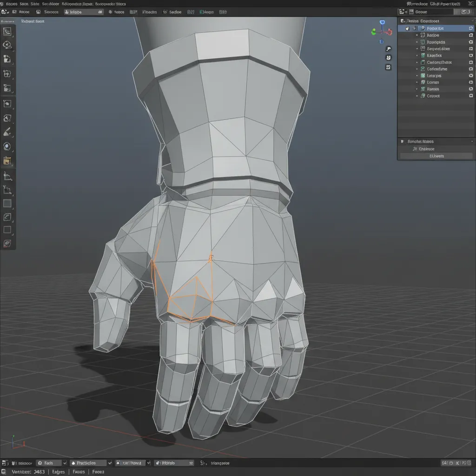Activate the move tool in the left toolbar
476x476 pixels.
7,59
